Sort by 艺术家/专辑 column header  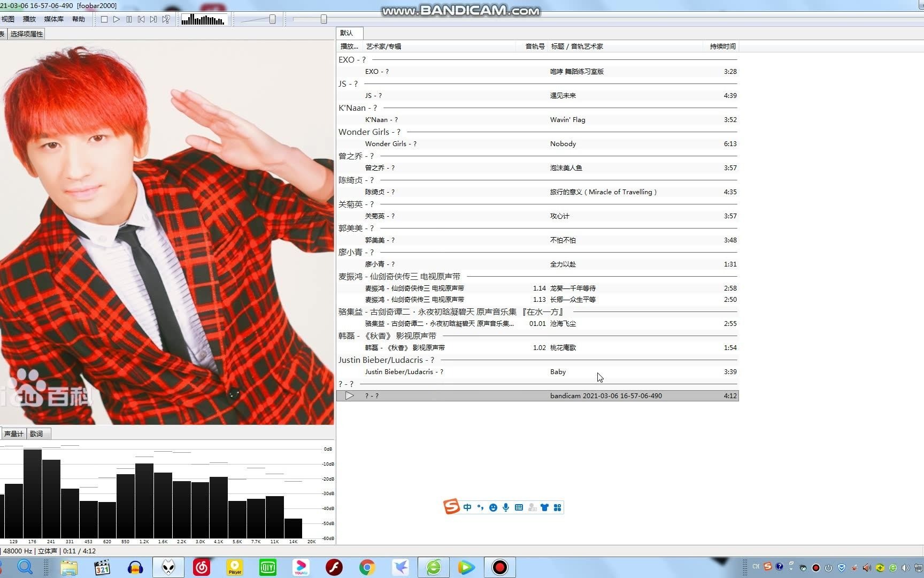point(439,47)
